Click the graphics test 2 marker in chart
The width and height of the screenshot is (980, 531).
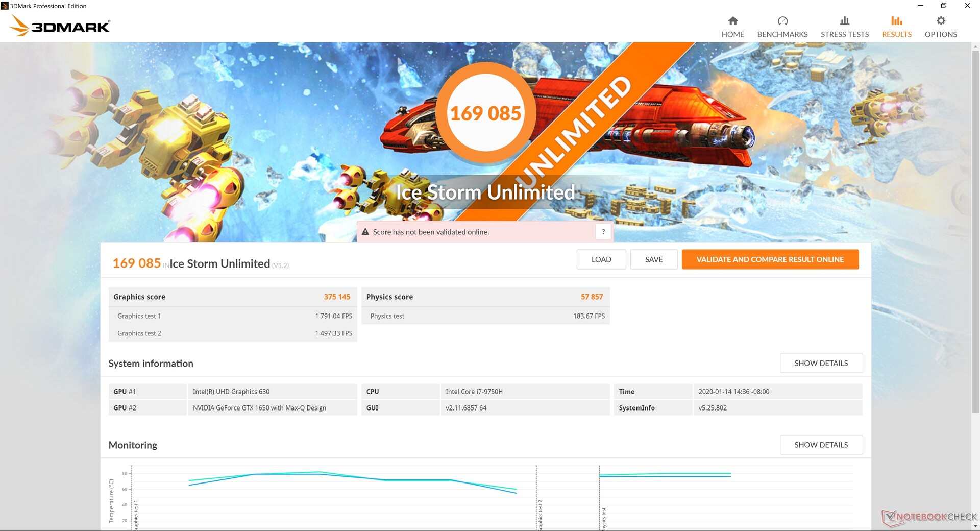pyautogui.click(x=541, y=516)
